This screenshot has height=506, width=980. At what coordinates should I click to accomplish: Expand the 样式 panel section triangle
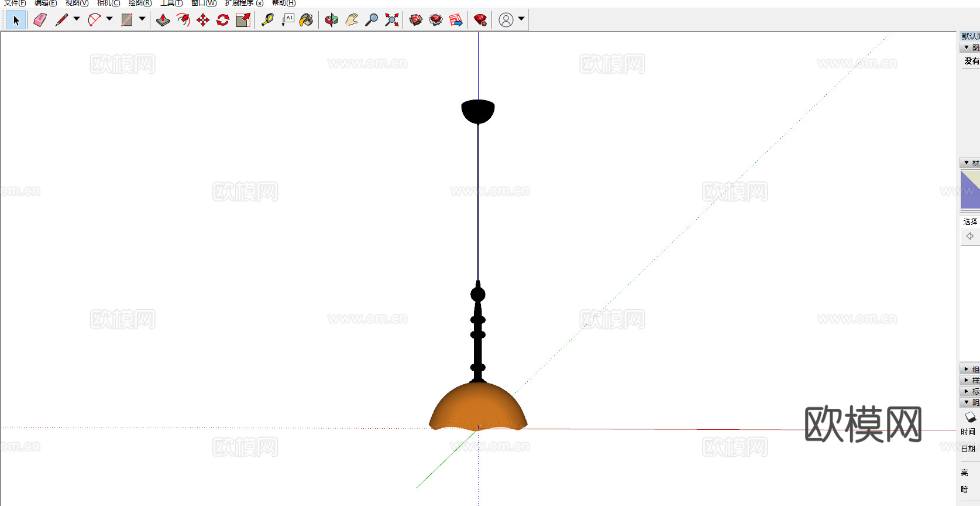click(x=967, y=380)
